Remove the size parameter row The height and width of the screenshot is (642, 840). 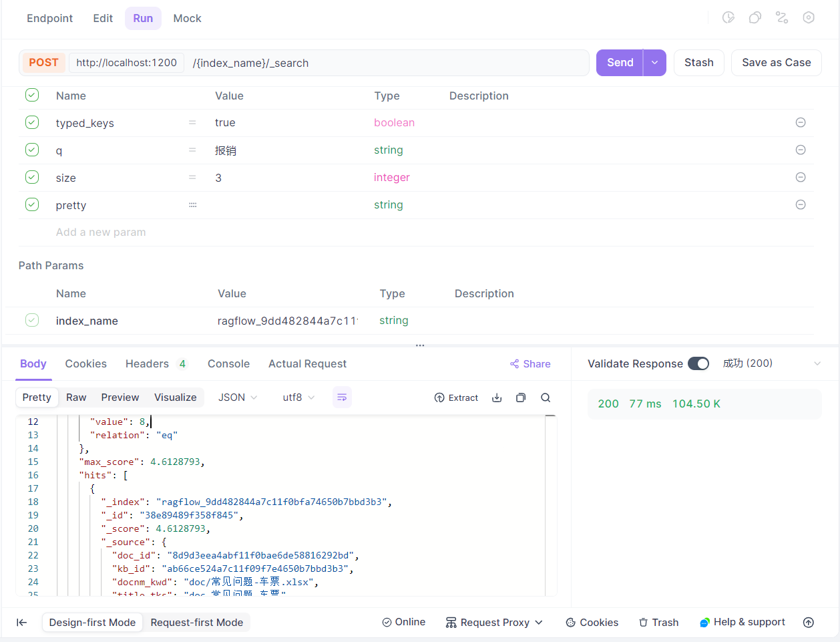click(x=801, y=177)
